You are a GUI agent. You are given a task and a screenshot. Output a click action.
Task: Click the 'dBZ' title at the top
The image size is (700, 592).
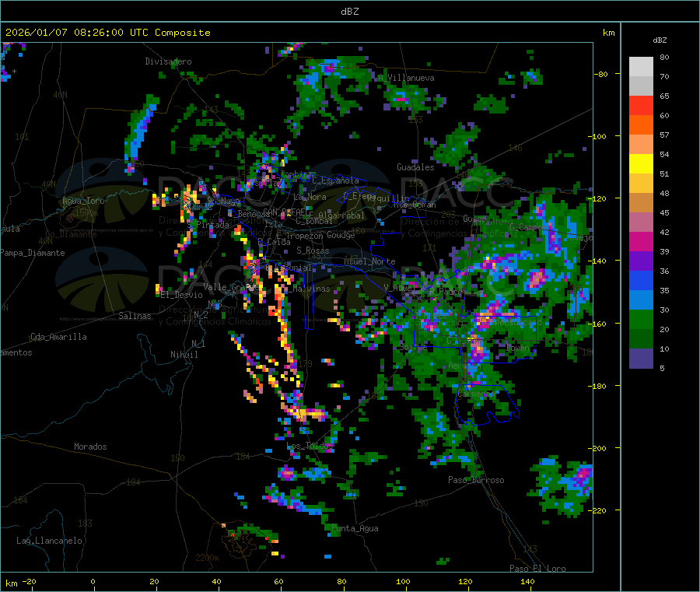(x=349, y=12)
